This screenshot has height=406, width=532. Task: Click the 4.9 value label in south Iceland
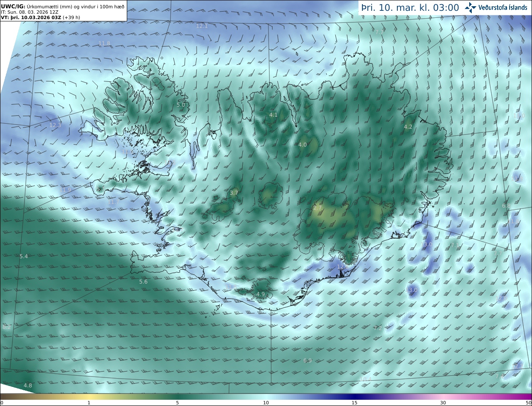pos(261,294)
